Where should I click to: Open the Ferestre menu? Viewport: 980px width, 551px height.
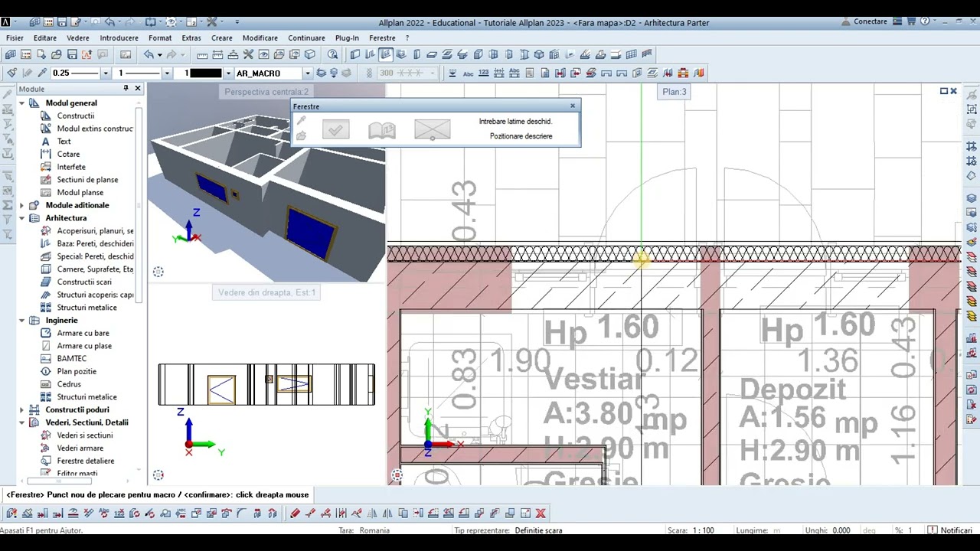[382, 37]
